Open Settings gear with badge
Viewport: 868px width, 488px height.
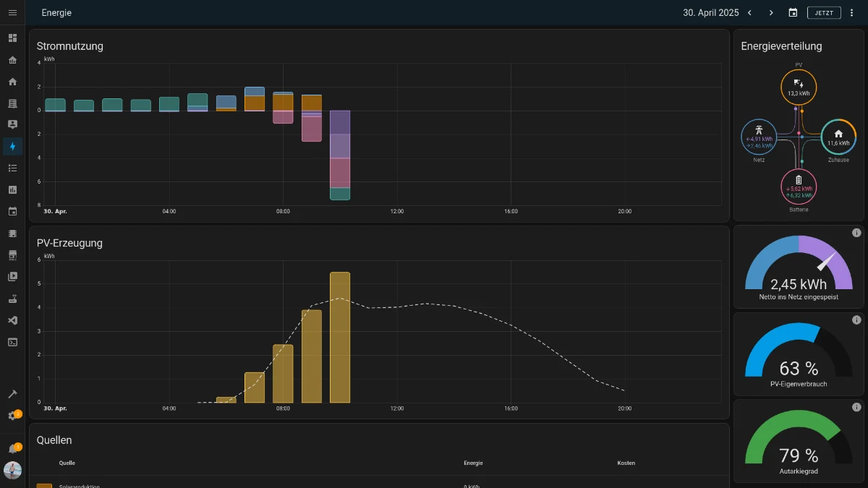(x=12, y=416)
